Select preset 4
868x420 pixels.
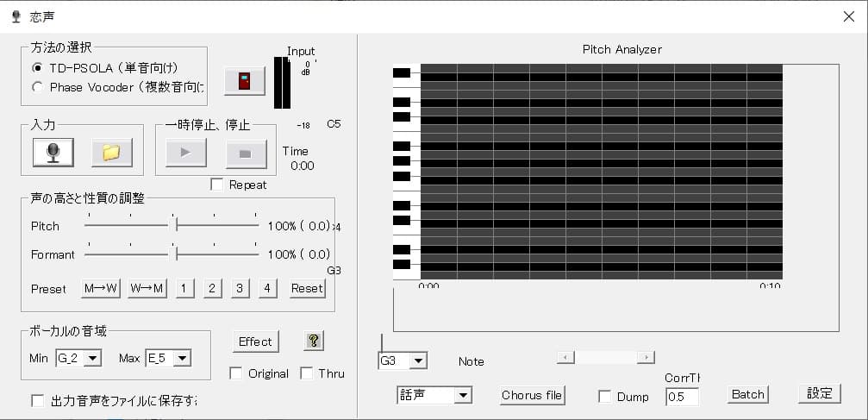coord(268,289)
